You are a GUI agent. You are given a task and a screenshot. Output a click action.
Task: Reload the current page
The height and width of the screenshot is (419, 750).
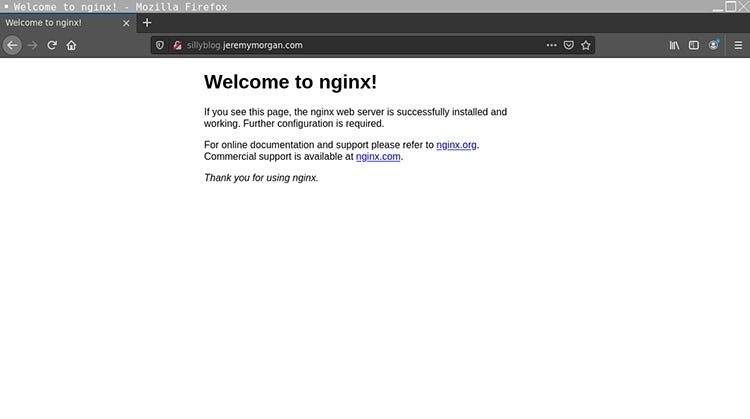coord(52,45)
